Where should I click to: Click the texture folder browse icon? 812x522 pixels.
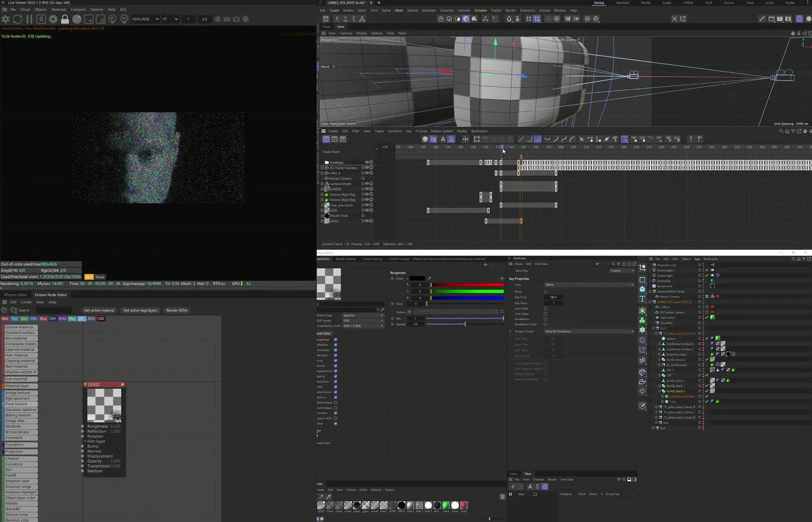(x=502, y=312)
